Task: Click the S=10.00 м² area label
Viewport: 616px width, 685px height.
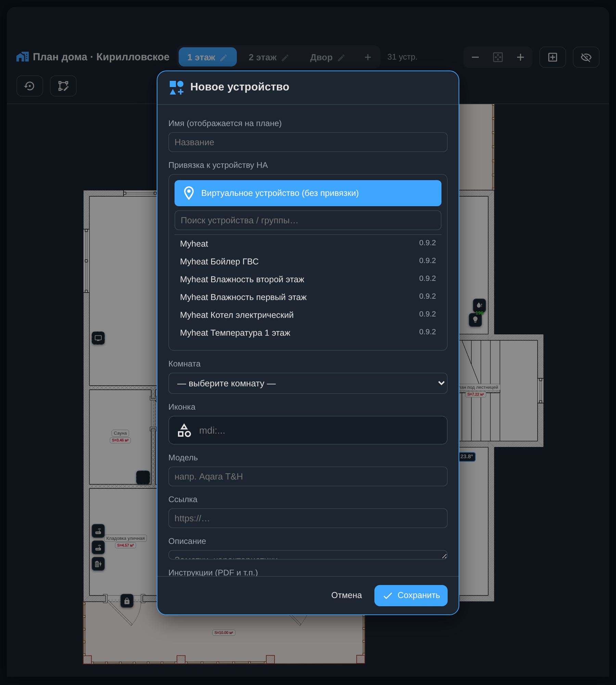Action: 224,633
